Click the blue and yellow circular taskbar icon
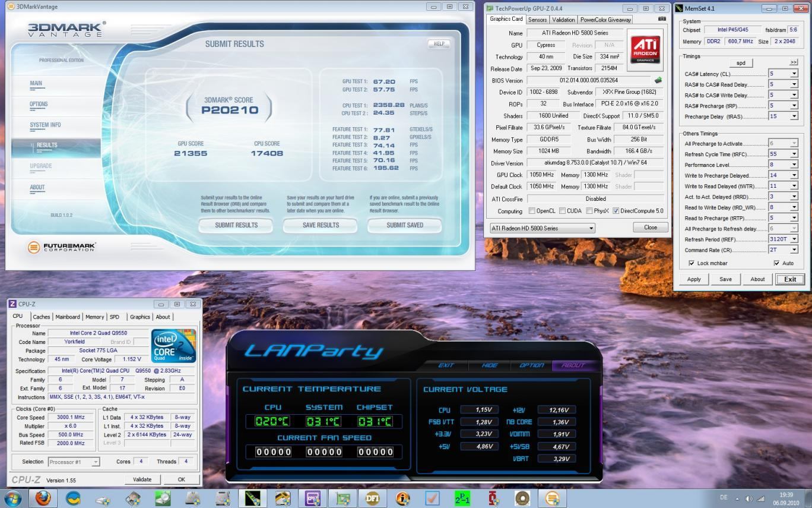 (x=73, y=498)
